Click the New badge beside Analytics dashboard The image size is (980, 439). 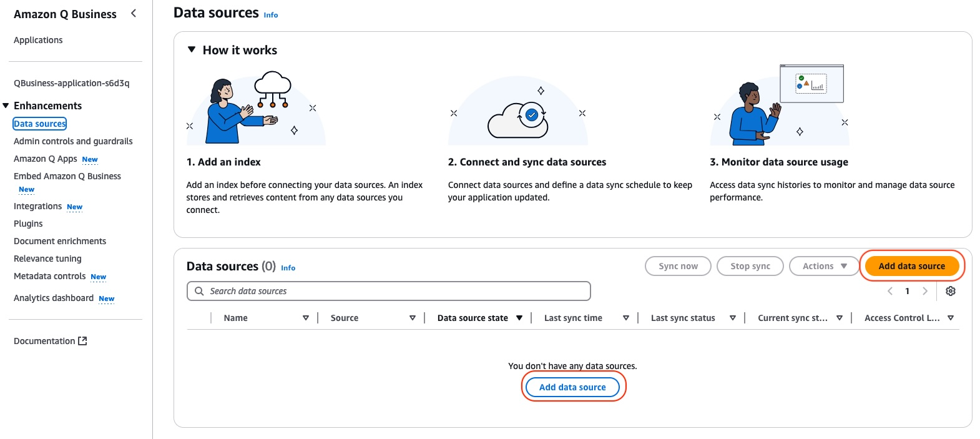[x=107, y=299]
